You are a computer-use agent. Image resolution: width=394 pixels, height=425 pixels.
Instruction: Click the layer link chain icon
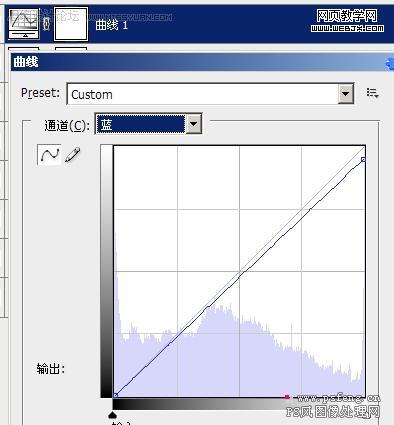click(47, 24)
